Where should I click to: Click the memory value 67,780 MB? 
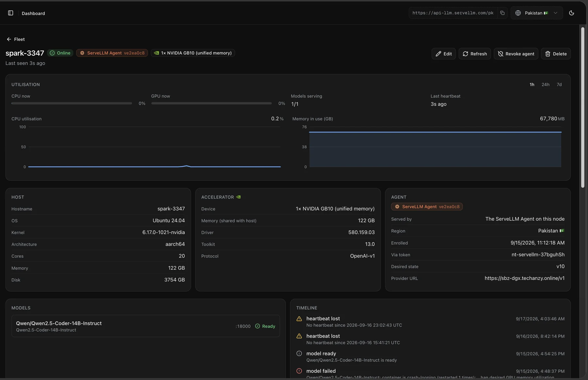552,119
